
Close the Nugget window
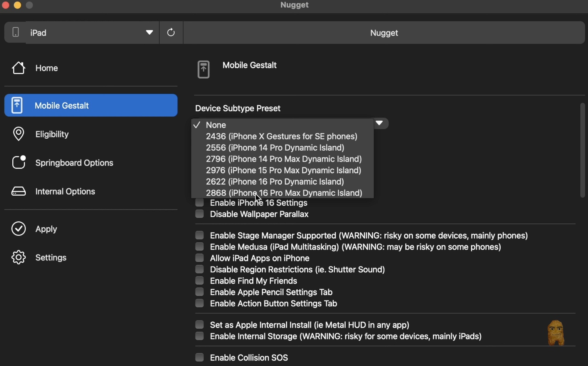click(x=5, y=5)
